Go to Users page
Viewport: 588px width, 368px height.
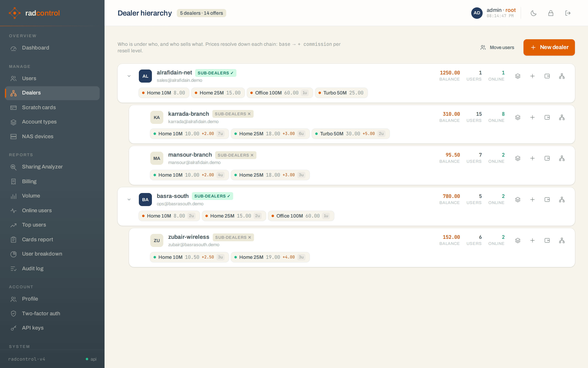(52, 79)
